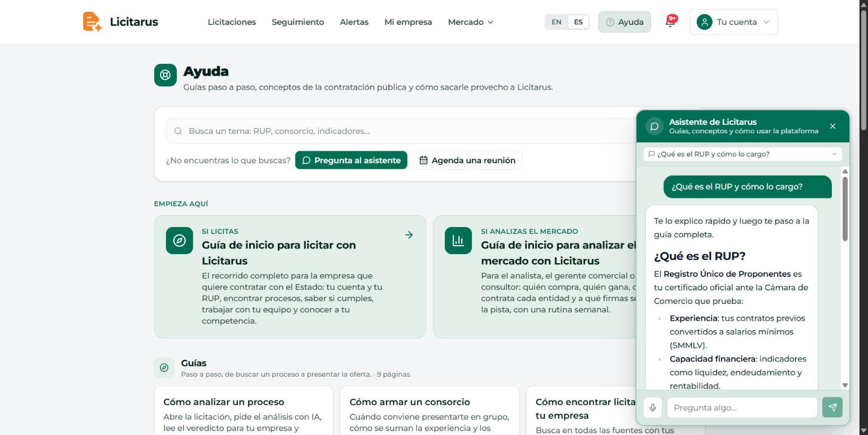Open the Cómo analizar un proceso guide
Screen dimensions: 868x435
244,411
